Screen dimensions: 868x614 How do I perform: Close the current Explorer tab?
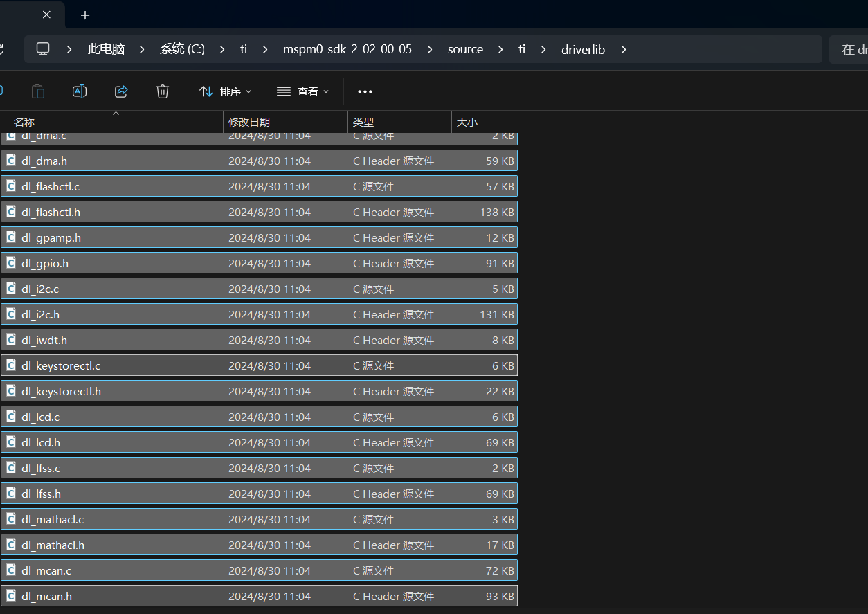tap(46, 15)
